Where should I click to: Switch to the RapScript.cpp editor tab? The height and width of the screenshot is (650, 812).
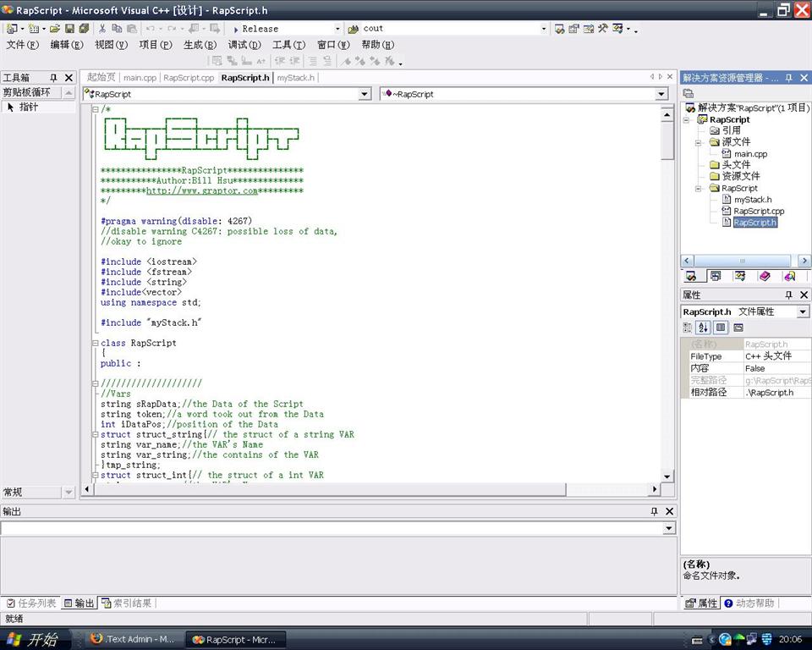[189, 78]
